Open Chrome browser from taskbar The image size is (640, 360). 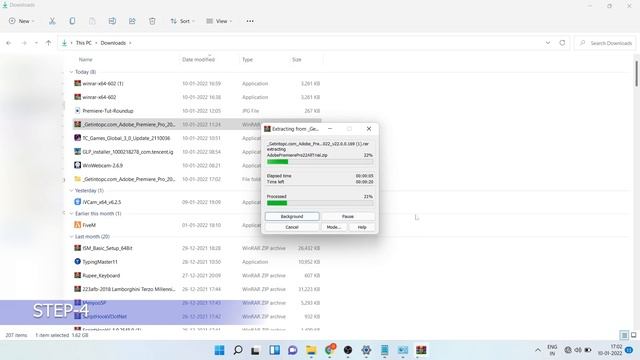tap(330, 350)
